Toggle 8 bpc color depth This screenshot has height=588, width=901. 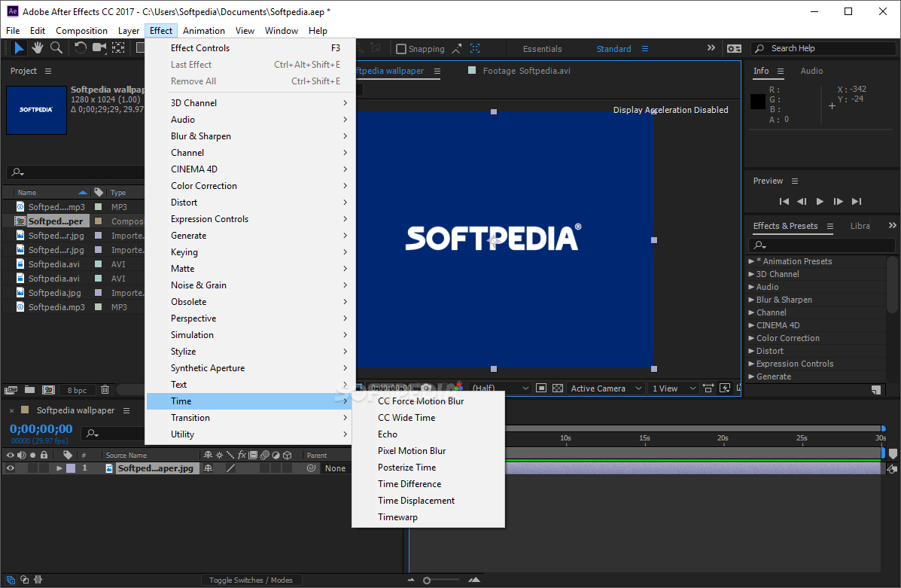click(77, 390)
